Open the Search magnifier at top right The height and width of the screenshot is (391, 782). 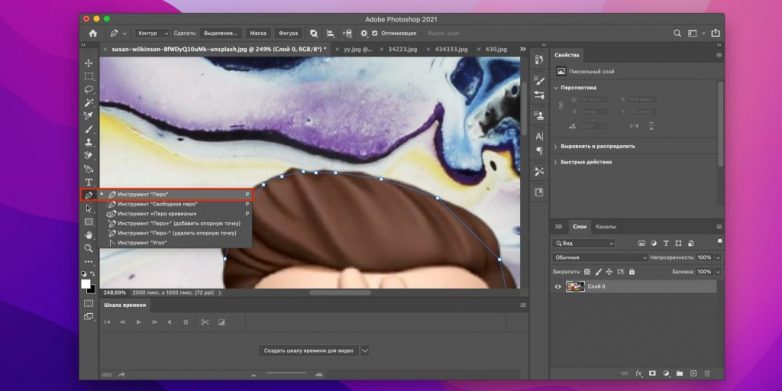(x=677, y=33)
